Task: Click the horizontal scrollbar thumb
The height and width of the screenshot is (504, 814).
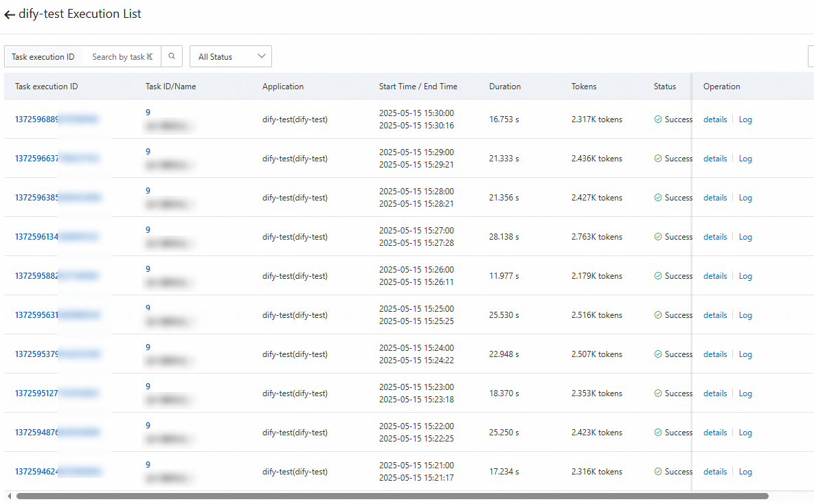Action: (392, 496)
